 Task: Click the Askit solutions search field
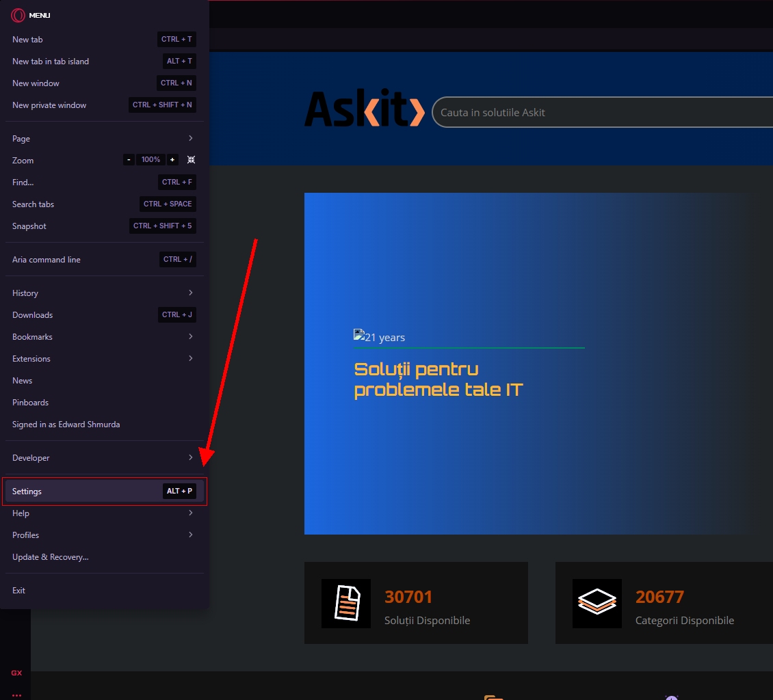tap(602, 112)
